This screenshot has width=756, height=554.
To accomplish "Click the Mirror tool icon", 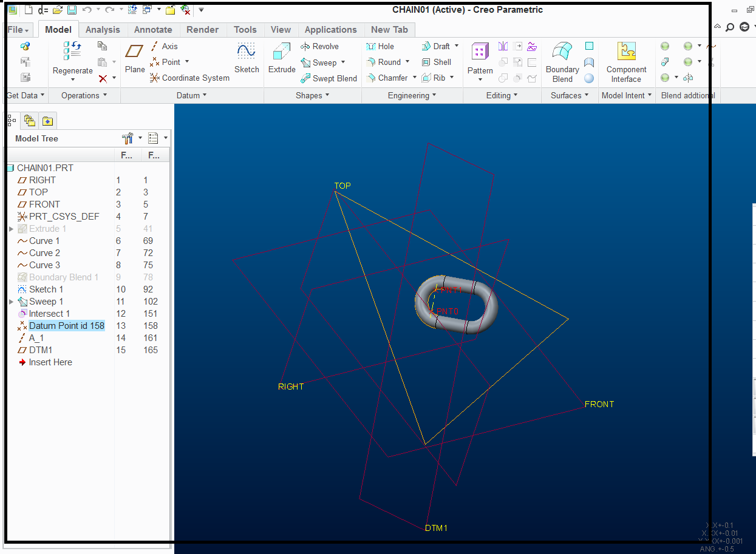I will 503,46.
